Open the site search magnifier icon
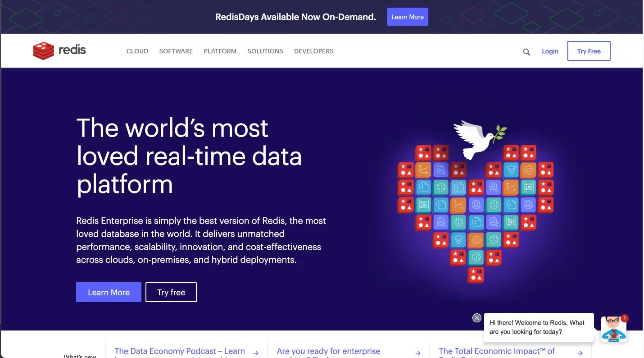 526,52
